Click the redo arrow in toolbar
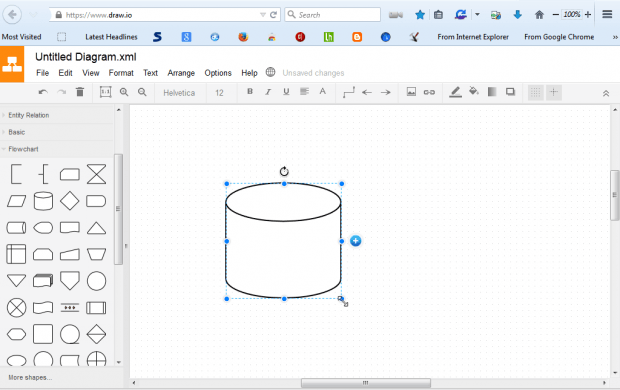This screenshot has width=620, height=390. pyautogui.click(x=61, y=93)
